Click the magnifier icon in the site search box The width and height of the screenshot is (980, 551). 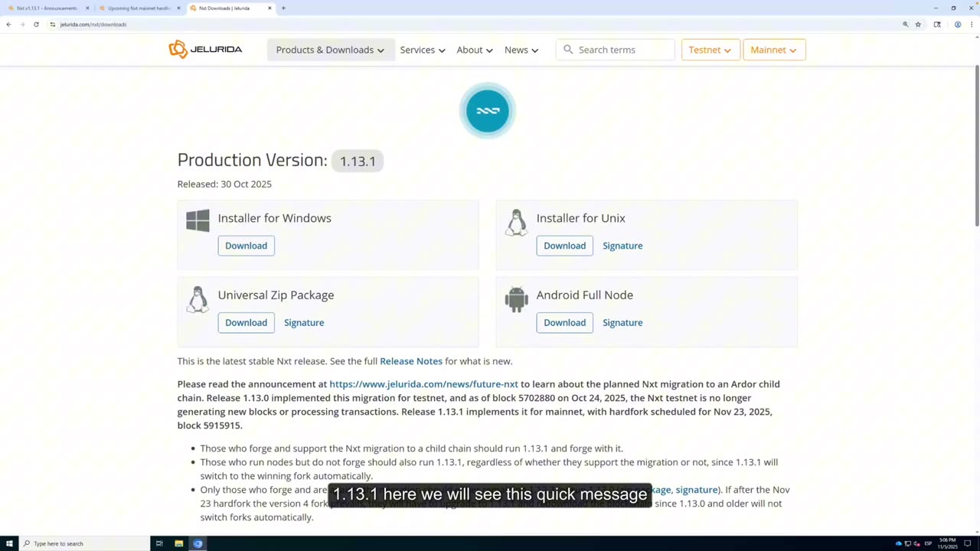[568, 50]
